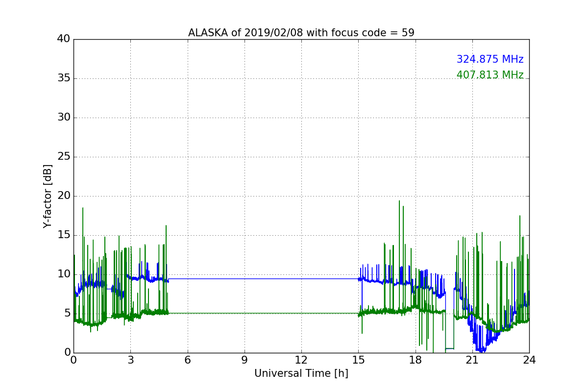Select the green 407.813 MHz legend label

coord(490,75)
